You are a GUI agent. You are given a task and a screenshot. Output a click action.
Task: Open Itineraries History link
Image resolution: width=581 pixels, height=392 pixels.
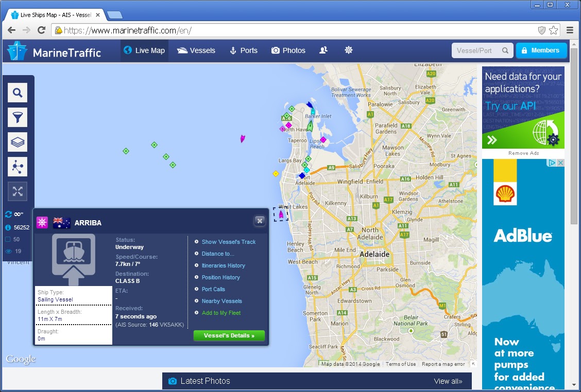coord(224,265)
